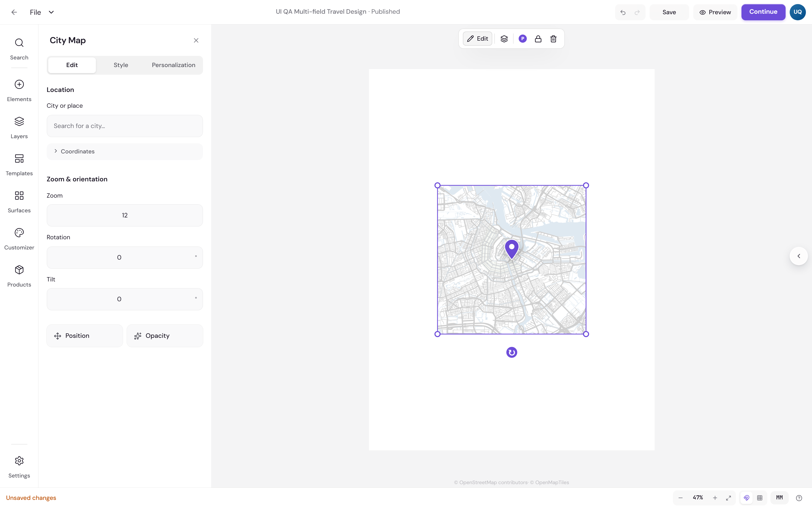The height and width of the screenshot is (508, 812).
Task: Click the Preview button
Action: click(715, 12)
